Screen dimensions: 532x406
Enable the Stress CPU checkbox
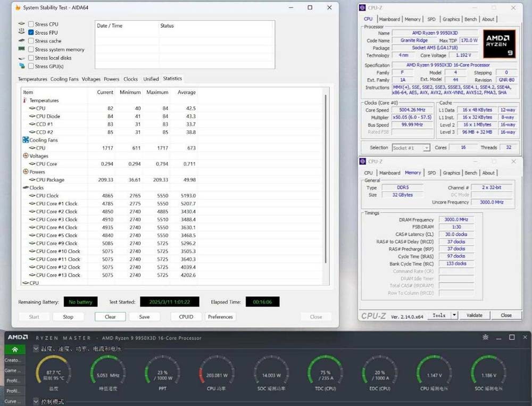(31, 24)
